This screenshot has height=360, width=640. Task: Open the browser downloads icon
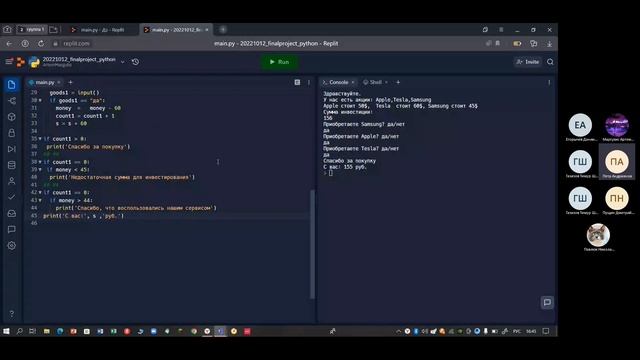click(549, 44)
